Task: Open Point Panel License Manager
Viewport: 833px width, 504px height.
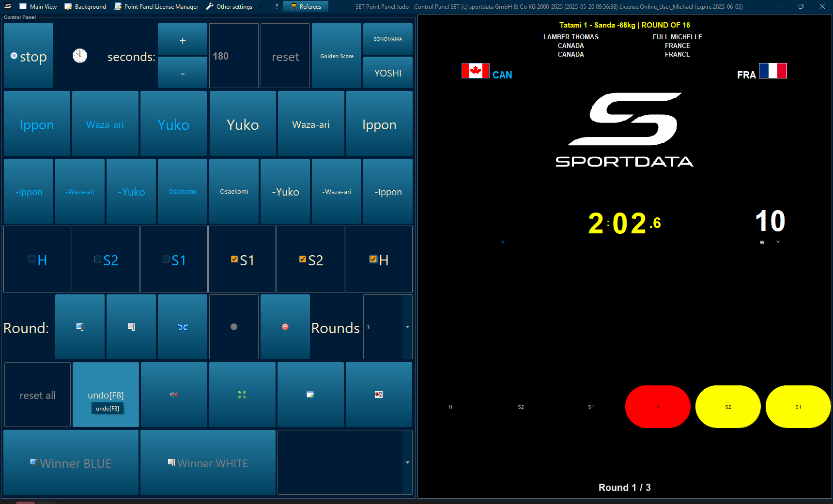Action: (156, 6)
